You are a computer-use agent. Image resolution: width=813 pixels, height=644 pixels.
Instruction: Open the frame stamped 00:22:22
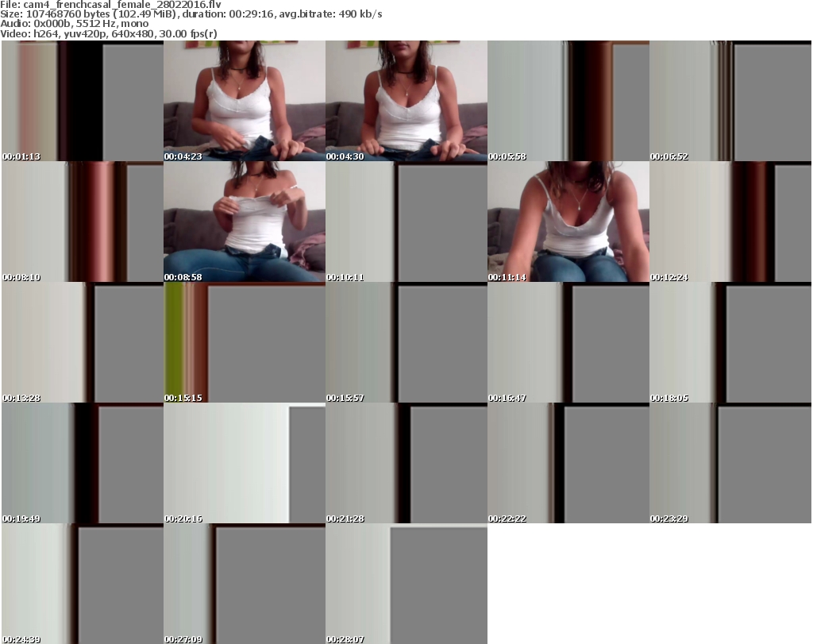(568, 463)
